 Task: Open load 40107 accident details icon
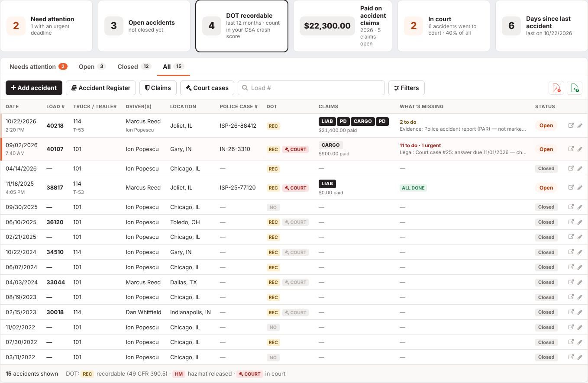point(571,149)
